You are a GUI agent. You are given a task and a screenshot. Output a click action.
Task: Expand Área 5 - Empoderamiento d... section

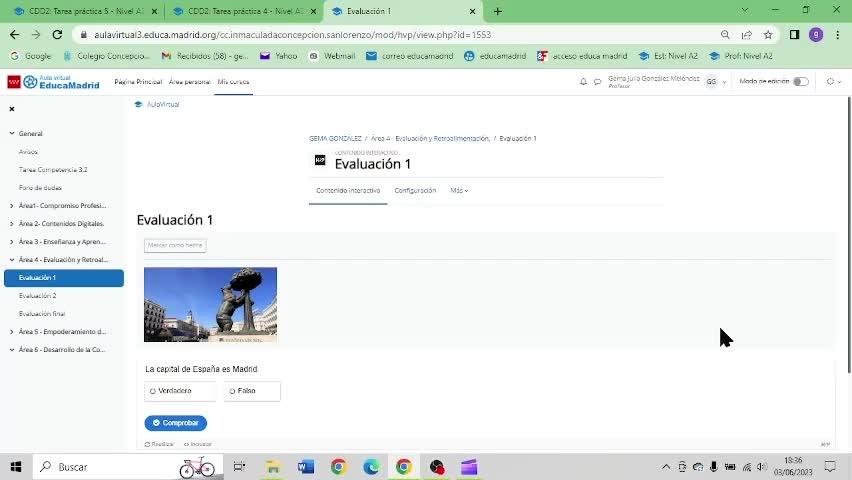coord(12,332)
